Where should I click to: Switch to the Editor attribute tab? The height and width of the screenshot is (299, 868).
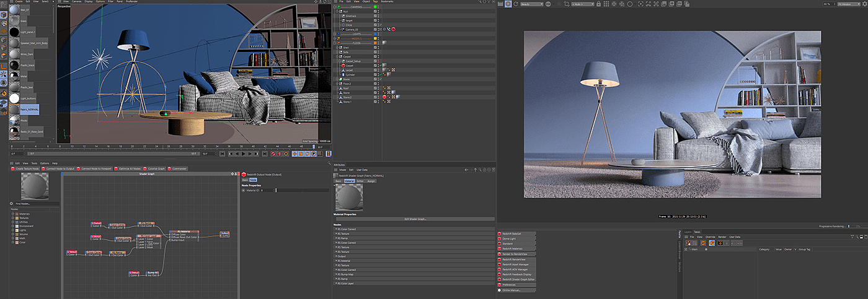pos(360,181)
